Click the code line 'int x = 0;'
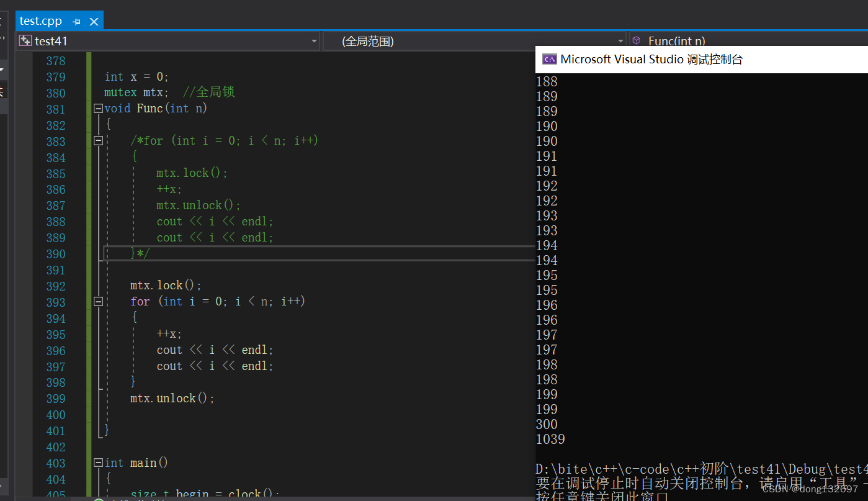 coord(136,76)
